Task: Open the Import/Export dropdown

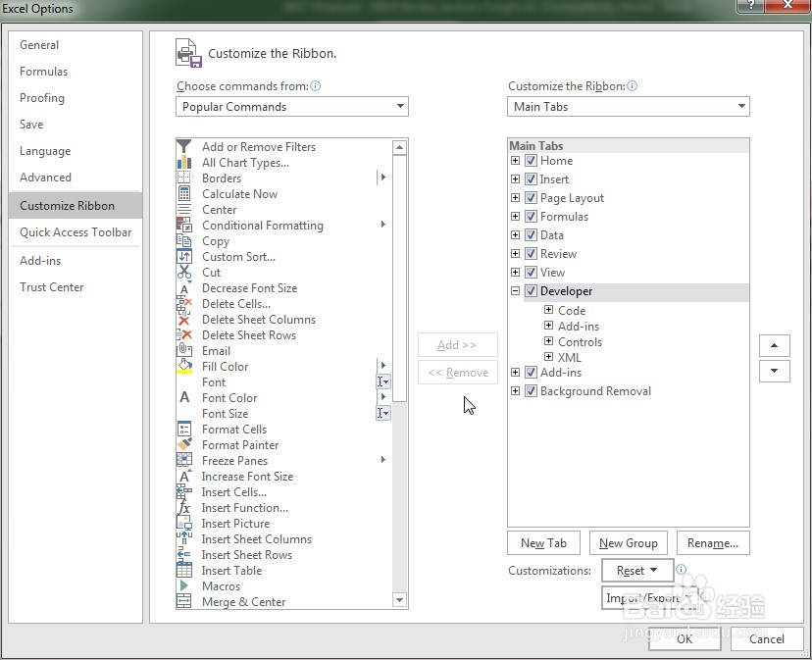Action: pos(649,598)
